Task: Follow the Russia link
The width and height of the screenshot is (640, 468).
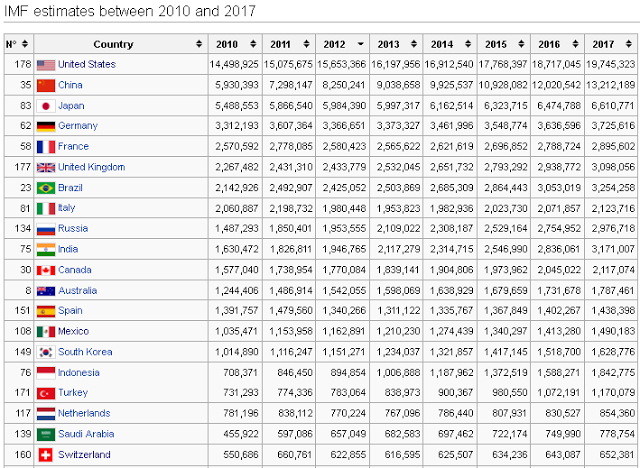Action: click(73, 228)
